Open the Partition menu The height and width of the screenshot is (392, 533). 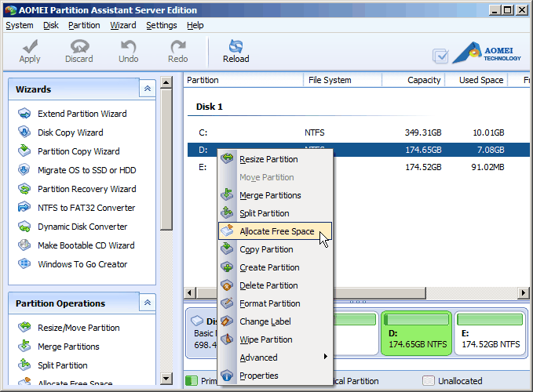(84, 25)
